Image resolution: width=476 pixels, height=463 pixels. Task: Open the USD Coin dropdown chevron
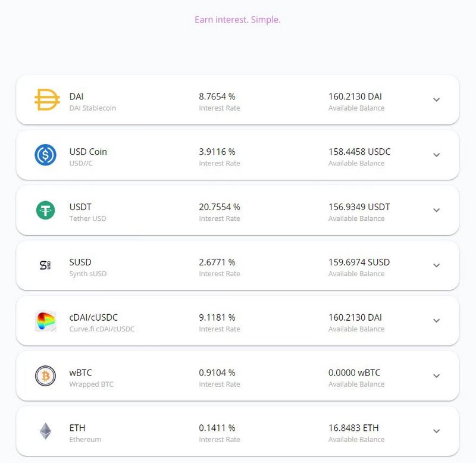click(x=436, y=155)
